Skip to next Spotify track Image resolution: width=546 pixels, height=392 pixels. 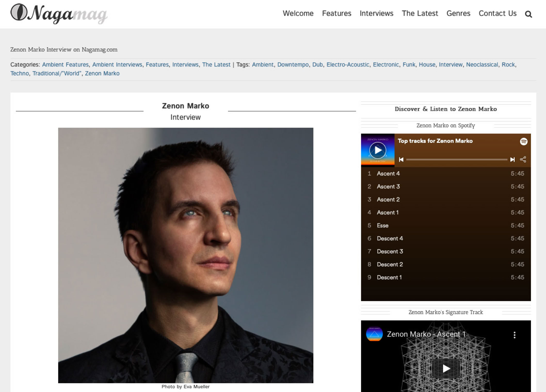point(512,160)
